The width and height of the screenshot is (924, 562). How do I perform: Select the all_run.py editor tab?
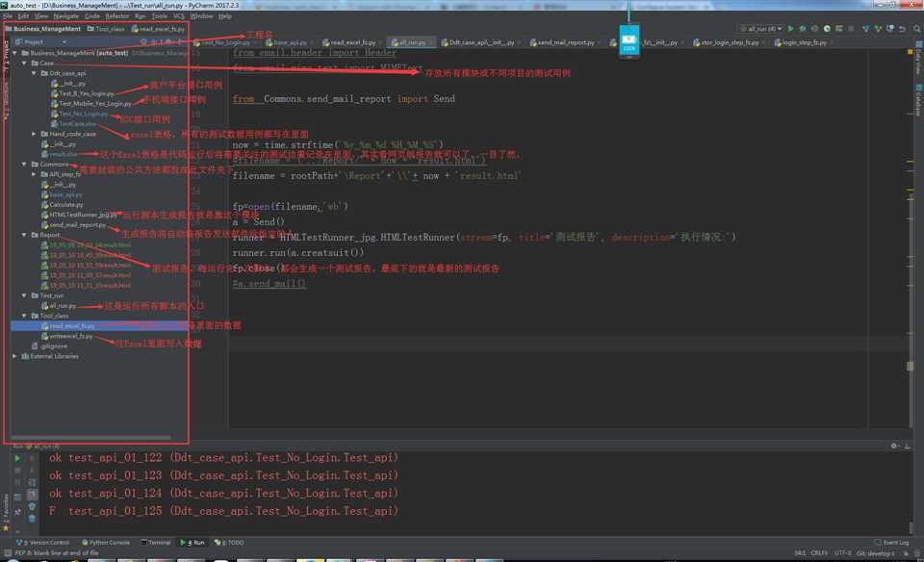(x=412, y=42)
